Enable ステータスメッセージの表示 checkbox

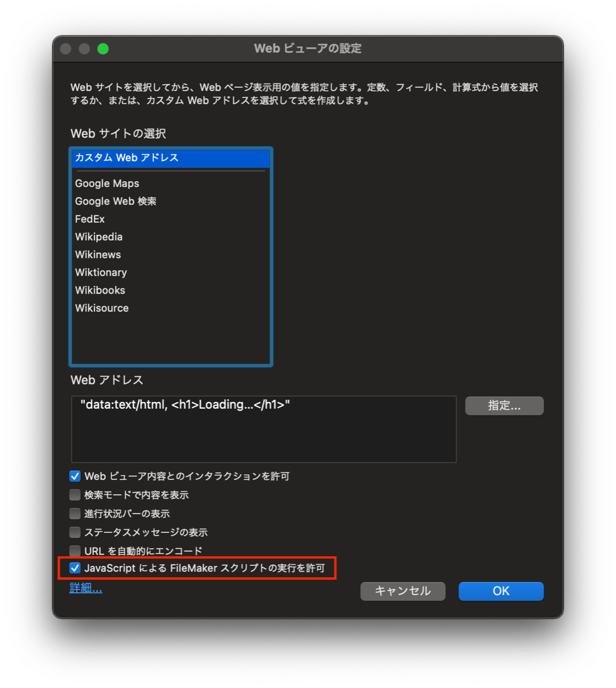click(x=75, y=533)
